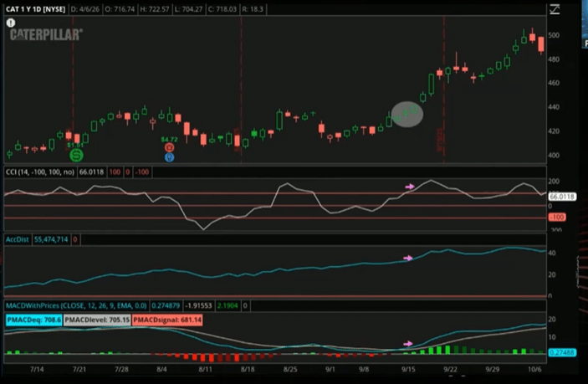Select the R: 18.3 range value
This screenshot has height=384, width=588.
[x=253, y=9]
